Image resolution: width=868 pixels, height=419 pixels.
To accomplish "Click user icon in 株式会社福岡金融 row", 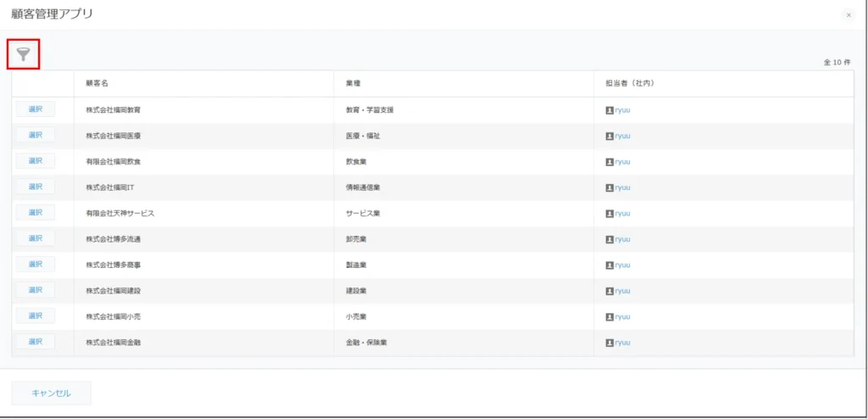I will [x=609, y=343].
